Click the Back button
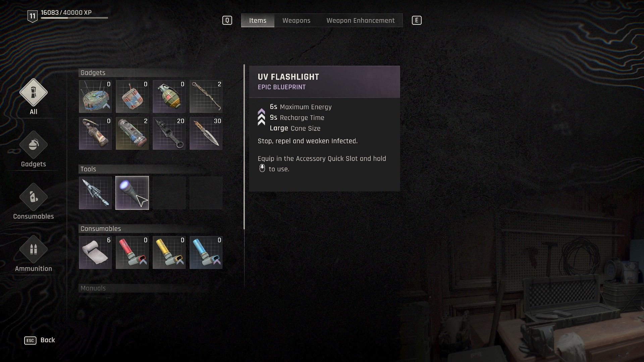The image size is (644, 362). pyautogui.click(x=40, y=340)
